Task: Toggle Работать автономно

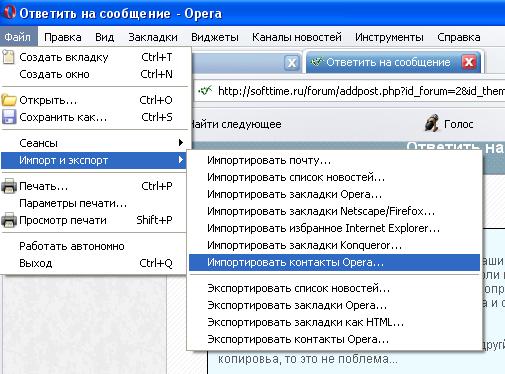Action: (95, 246)
